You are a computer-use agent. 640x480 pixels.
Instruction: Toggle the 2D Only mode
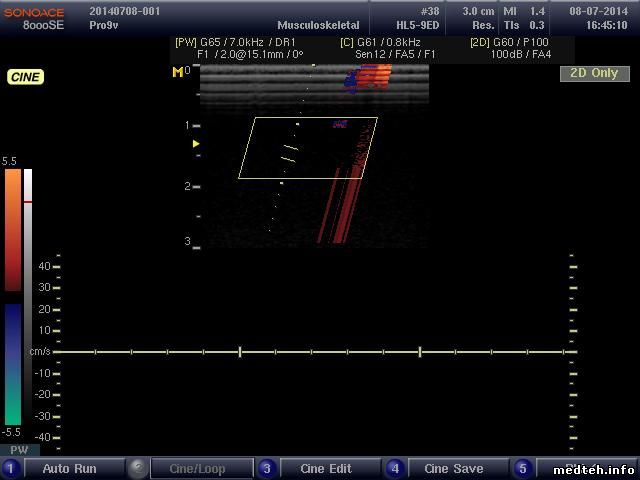pyautogui.click(x=594, y=73)
